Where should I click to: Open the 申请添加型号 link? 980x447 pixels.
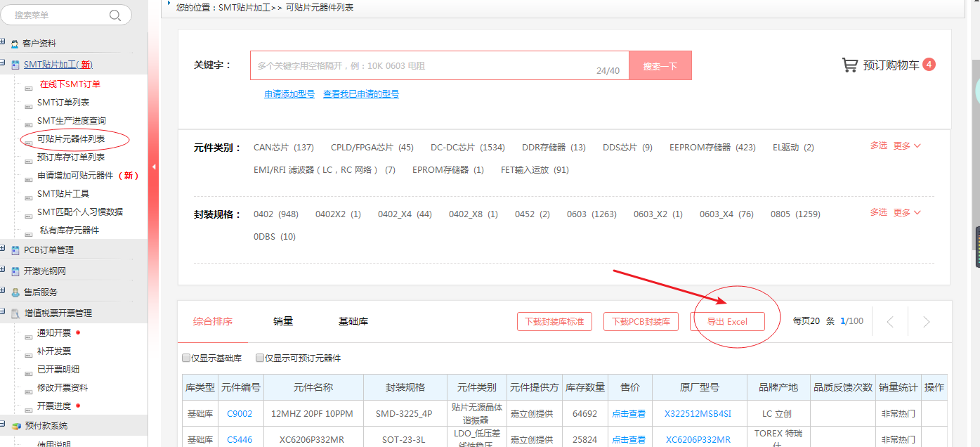point(289,93)
